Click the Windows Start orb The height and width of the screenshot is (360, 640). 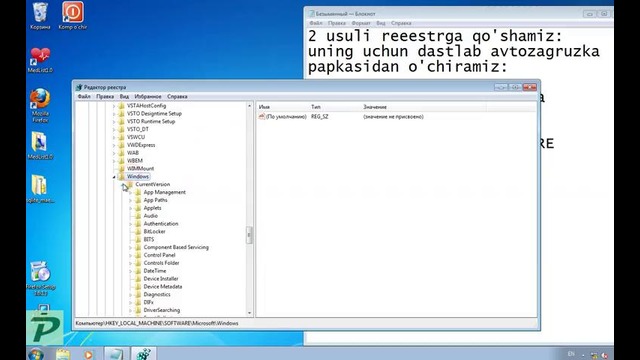click(x=36, y=354)
